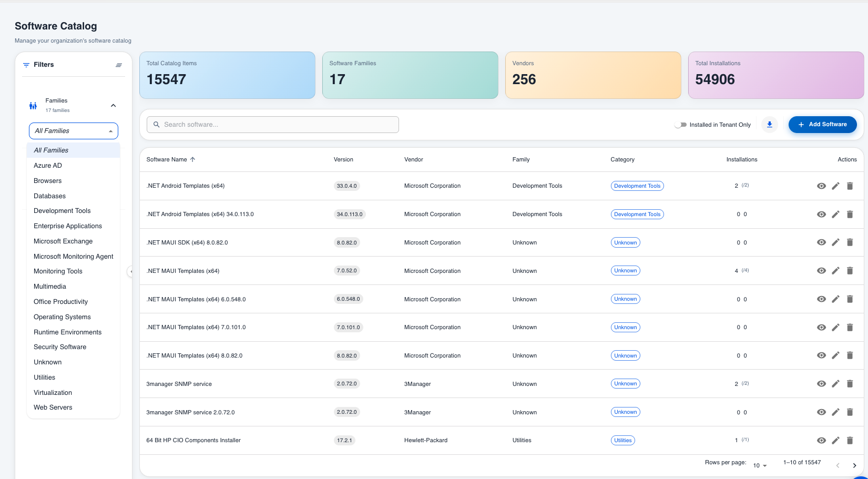
Task: Go to next page of results
Action: tap(854, 465)
